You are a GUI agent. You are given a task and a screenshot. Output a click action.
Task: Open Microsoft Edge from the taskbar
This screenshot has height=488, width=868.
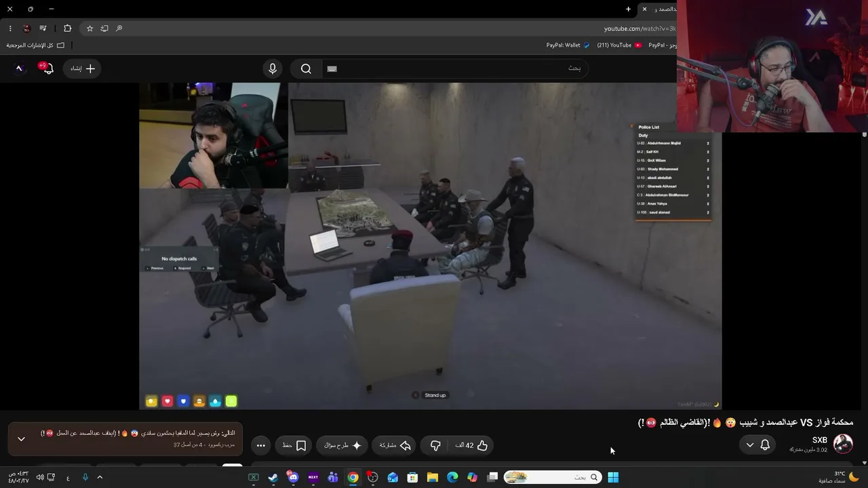452,477
